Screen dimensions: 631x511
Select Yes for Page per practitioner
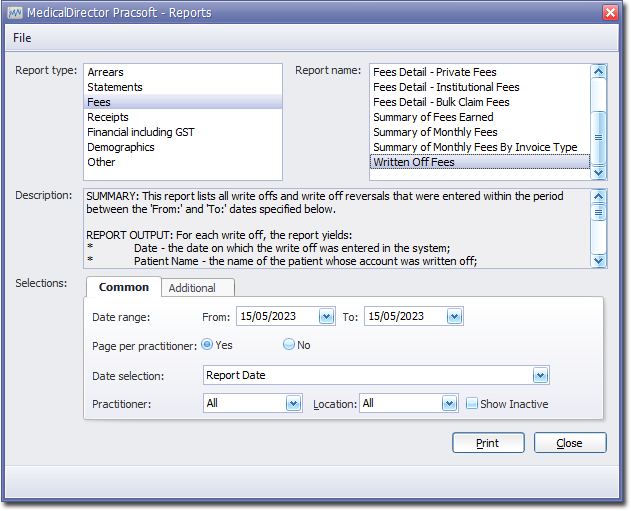[208, 344]
